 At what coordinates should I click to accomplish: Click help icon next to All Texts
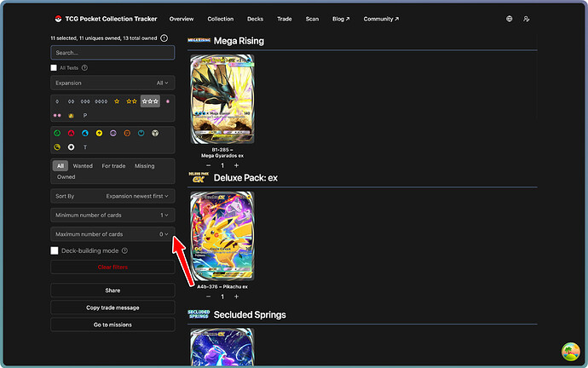84,68
